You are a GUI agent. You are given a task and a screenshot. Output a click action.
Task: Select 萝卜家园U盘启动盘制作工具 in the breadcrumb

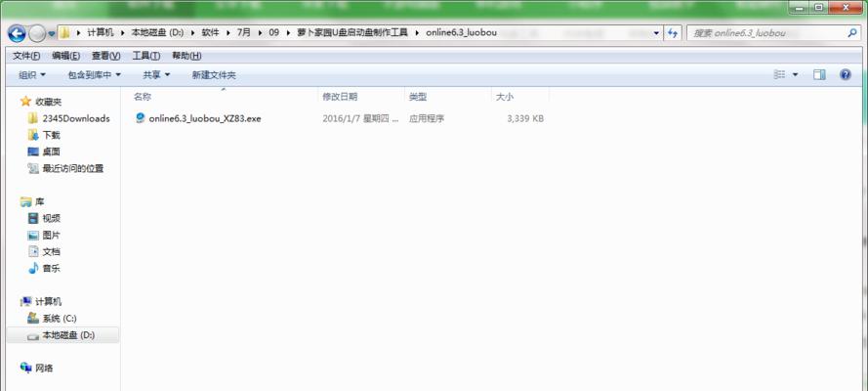click(352, 32)
